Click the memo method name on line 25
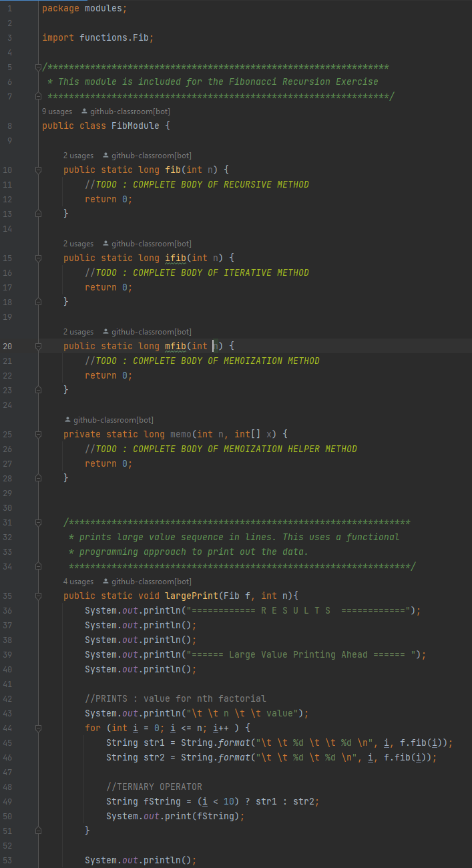Viewport: 472px width, 868px height. point(181,434)
